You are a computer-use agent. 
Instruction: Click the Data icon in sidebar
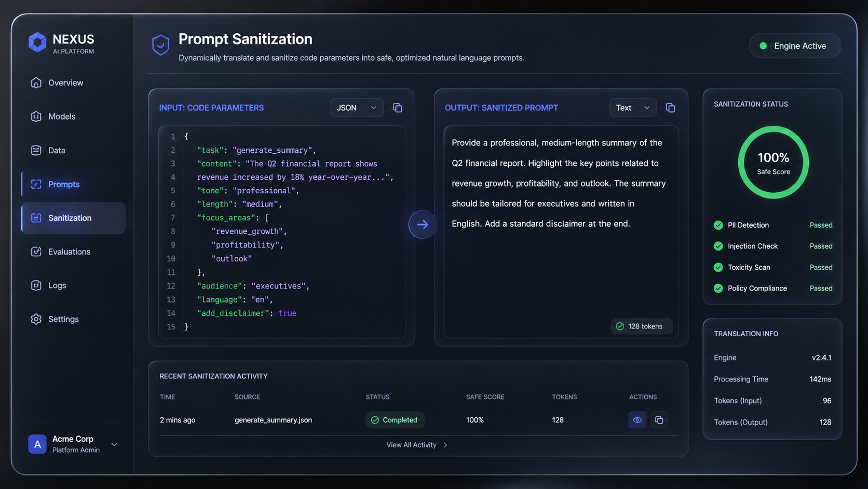(x=36, y=150)
